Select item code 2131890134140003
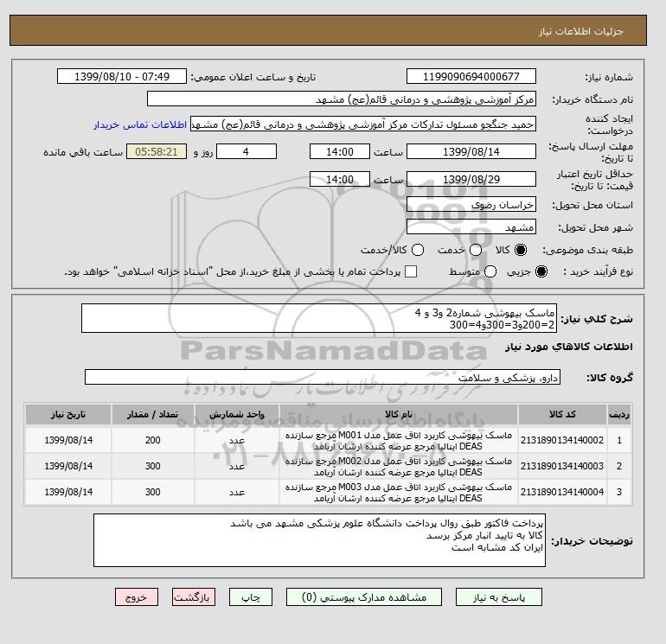666x644 pixels. click(562, 466)
